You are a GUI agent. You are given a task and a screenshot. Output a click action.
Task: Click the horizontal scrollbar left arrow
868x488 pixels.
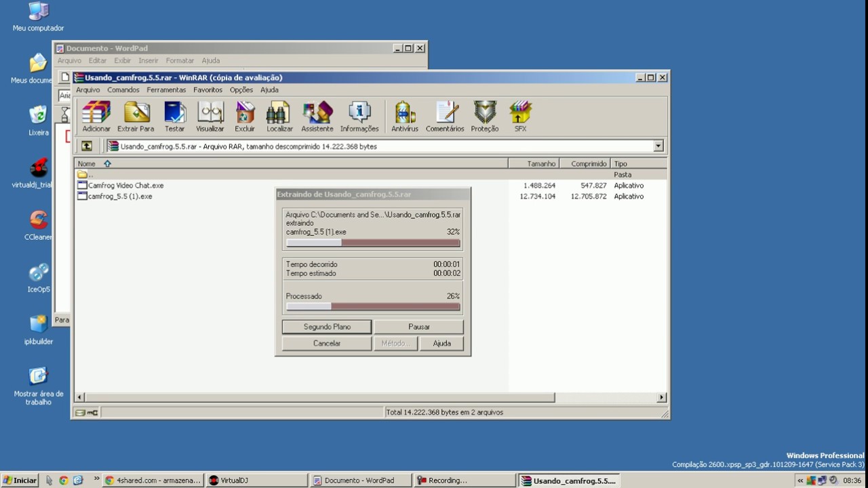(x=80, y=397)
